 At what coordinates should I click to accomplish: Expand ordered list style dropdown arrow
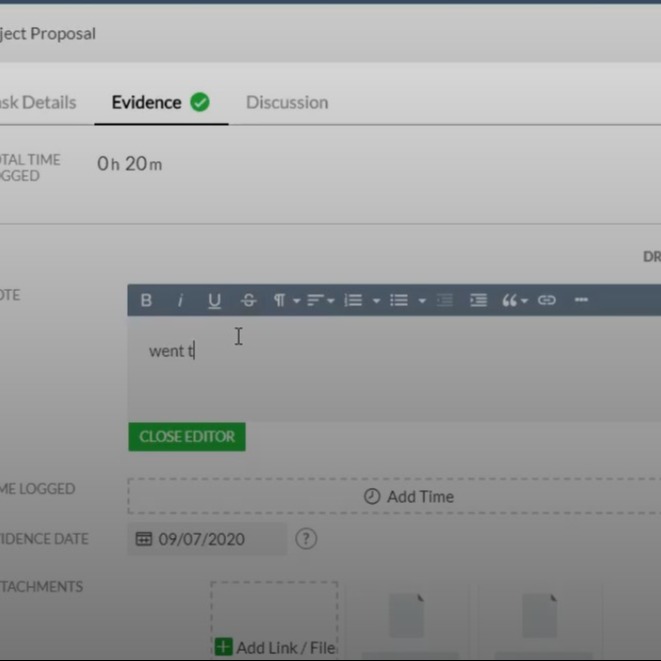(x=376, y=301)
